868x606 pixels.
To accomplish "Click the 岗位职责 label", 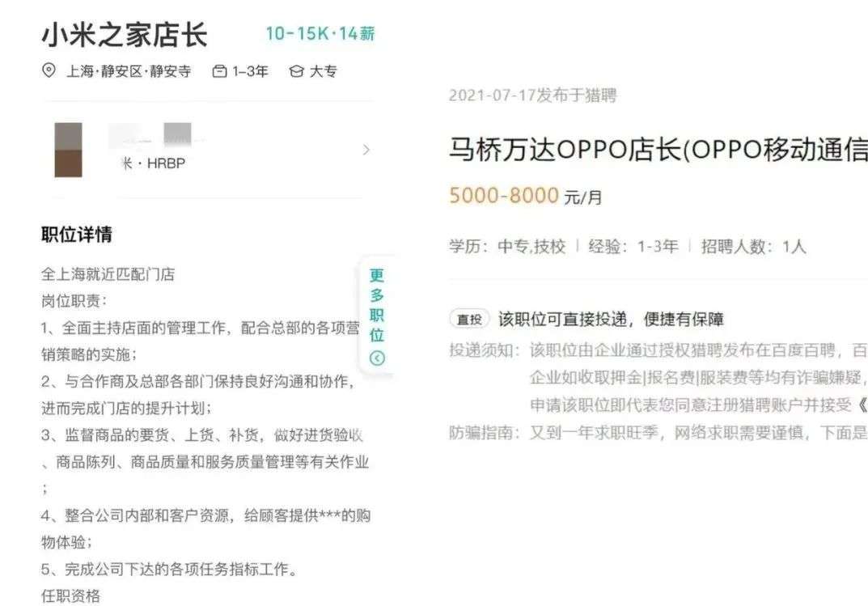I will [x=74, y=301].
